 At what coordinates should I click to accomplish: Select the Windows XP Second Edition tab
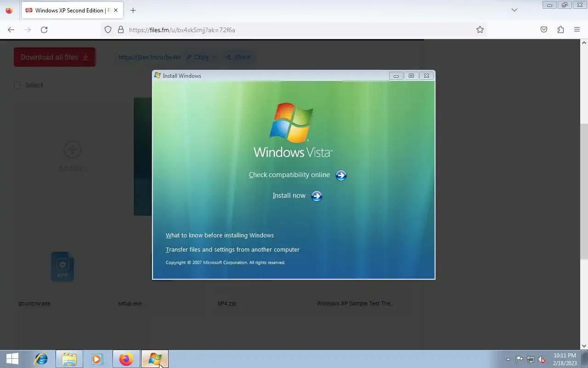(72, 10)
